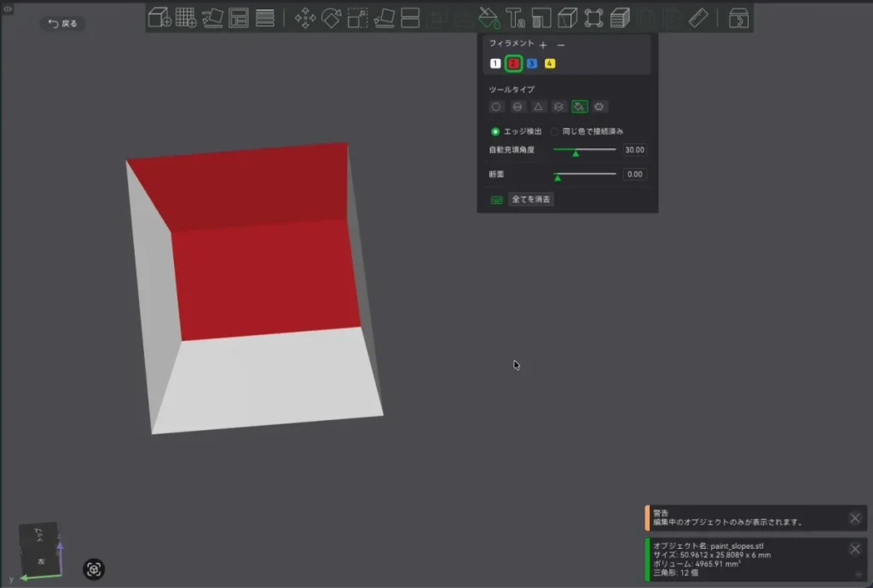873x588 pixels.
Task: Click the 0.00 section input field
Action: pos(634,174)
